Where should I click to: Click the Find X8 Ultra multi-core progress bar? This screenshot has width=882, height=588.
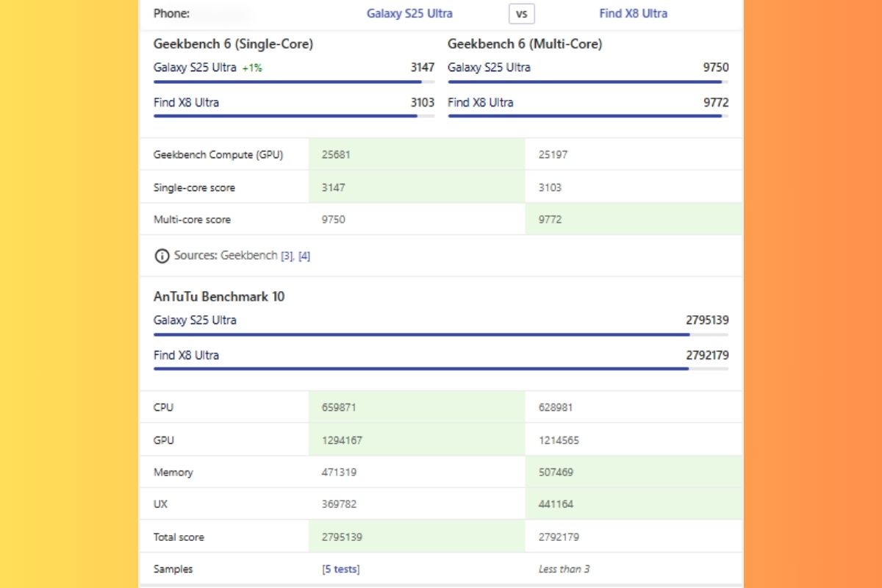point(588,115)
